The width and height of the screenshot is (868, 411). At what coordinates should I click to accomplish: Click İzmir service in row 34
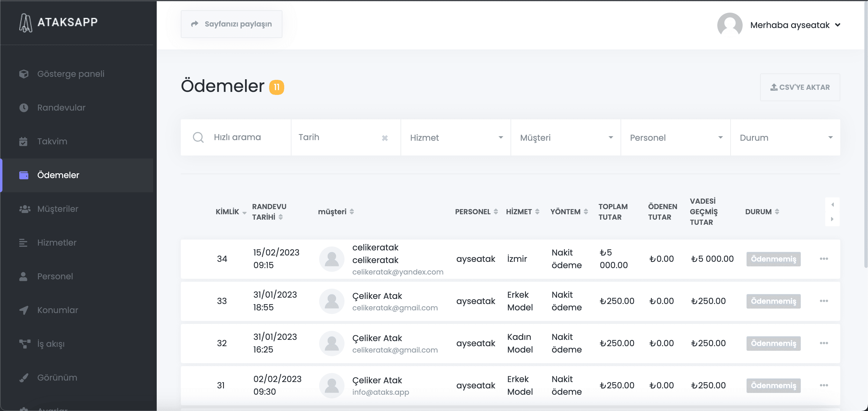click(517, 259)
